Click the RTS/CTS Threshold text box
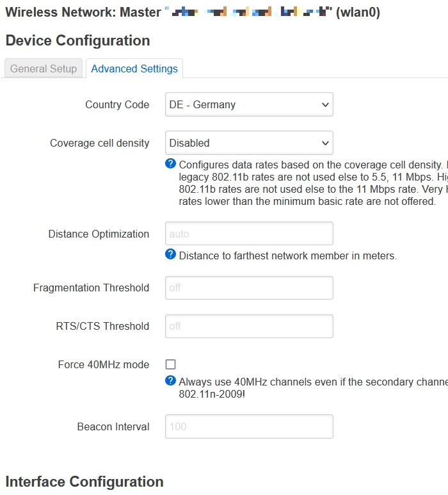Screen dimensions: 448x495 [x=249, y=327]
